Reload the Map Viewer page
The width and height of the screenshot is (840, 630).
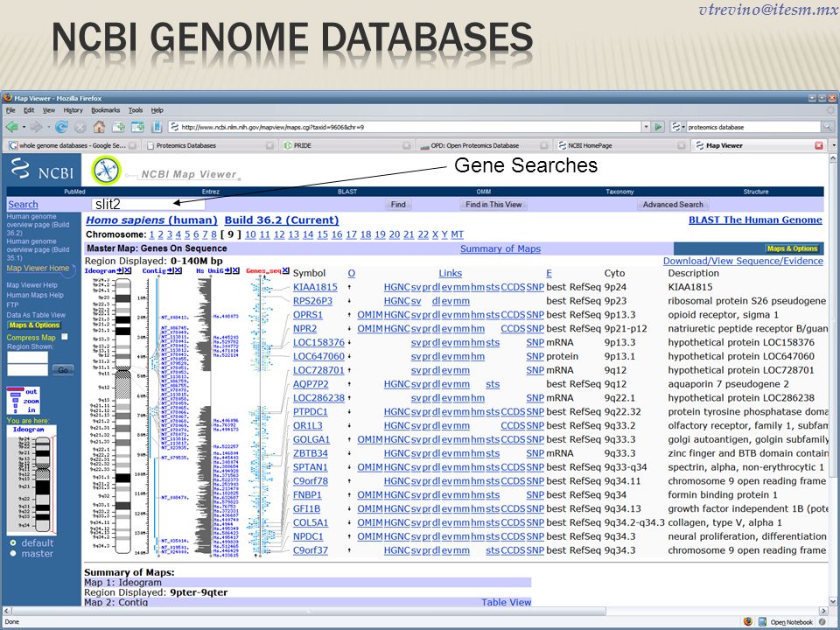[61, 127]
